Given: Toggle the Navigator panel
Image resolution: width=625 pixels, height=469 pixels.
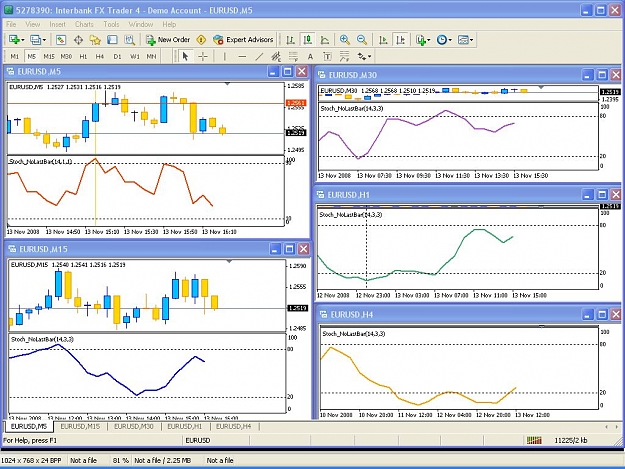Looking at the screenshot, I should [95, 39].
